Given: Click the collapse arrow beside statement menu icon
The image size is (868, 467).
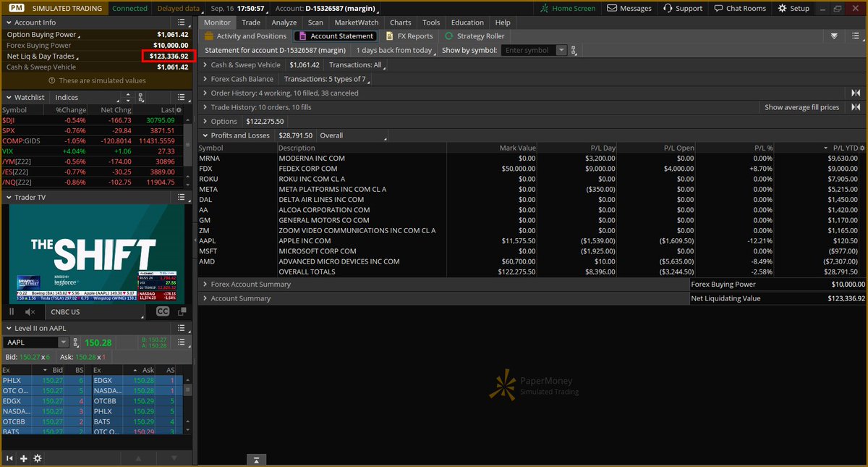Looking at the screenshot, I should 834,35.
